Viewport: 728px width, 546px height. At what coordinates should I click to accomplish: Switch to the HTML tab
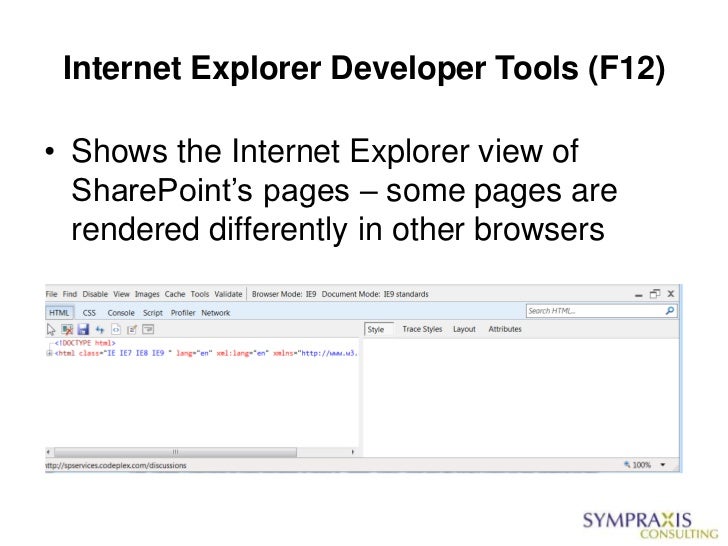[x=59, y=313]
